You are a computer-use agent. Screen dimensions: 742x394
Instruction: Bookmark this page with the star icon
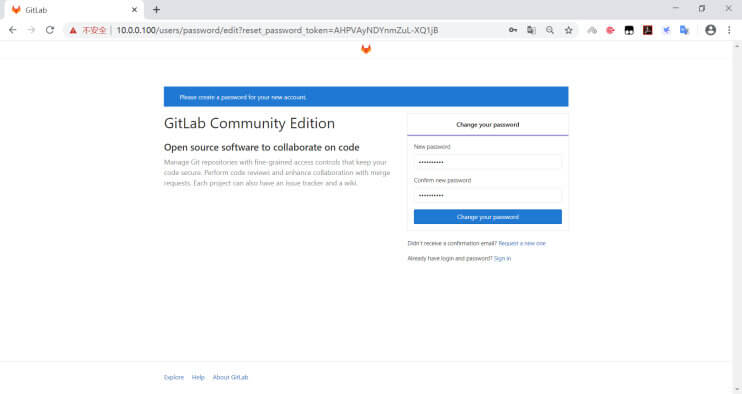click(x=569, y=30)
